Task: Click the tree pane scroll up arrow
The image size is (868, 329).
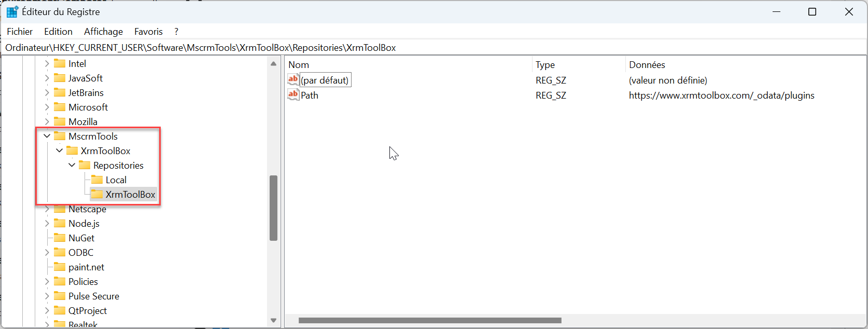Action: coord(273,63)
